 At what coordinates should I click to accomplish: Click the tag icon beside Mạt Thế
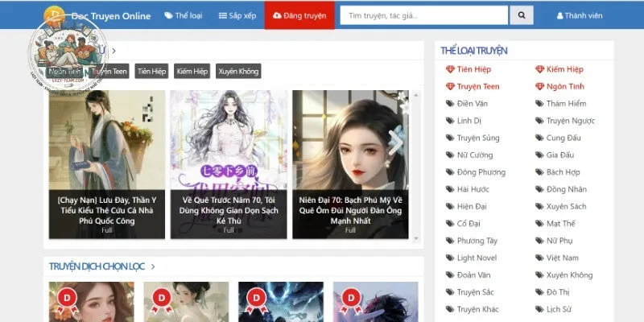tap(539, 224)
